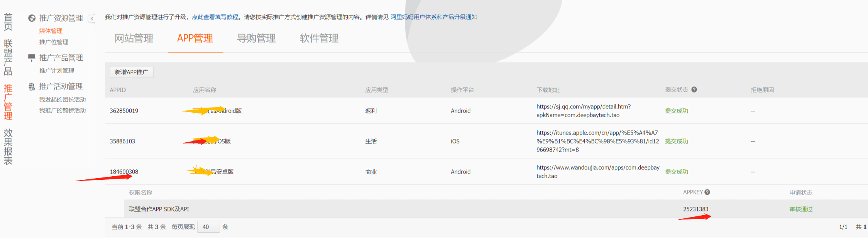Click the 下载地址 column header

click(x=548, y=90)
